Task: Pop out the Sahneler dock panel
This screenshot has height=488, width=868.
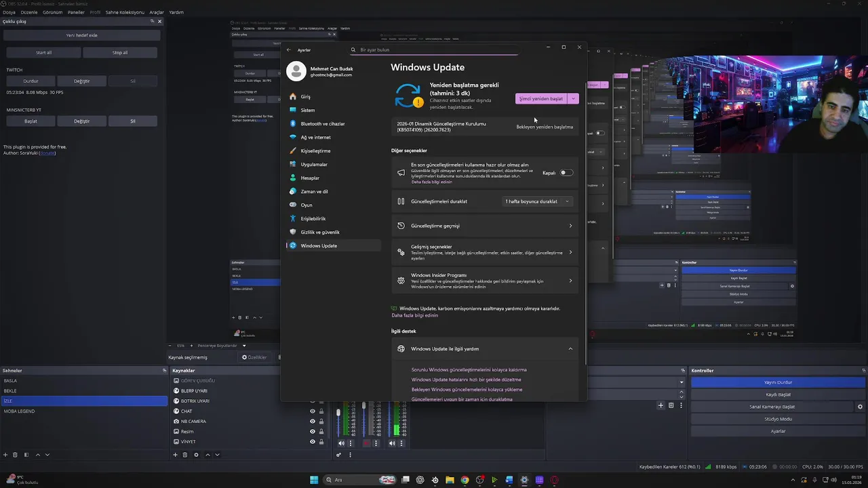Action: click(x=164, y=371)
